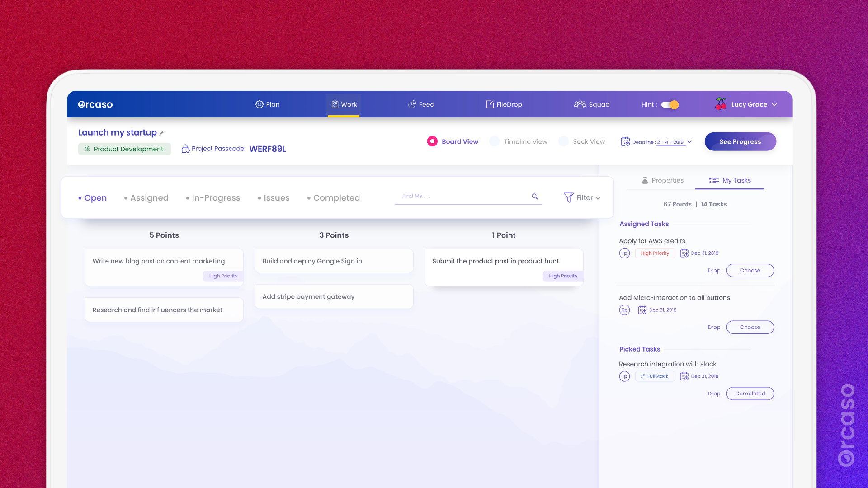Expand the Deadline date dropdown

(689, 142)
